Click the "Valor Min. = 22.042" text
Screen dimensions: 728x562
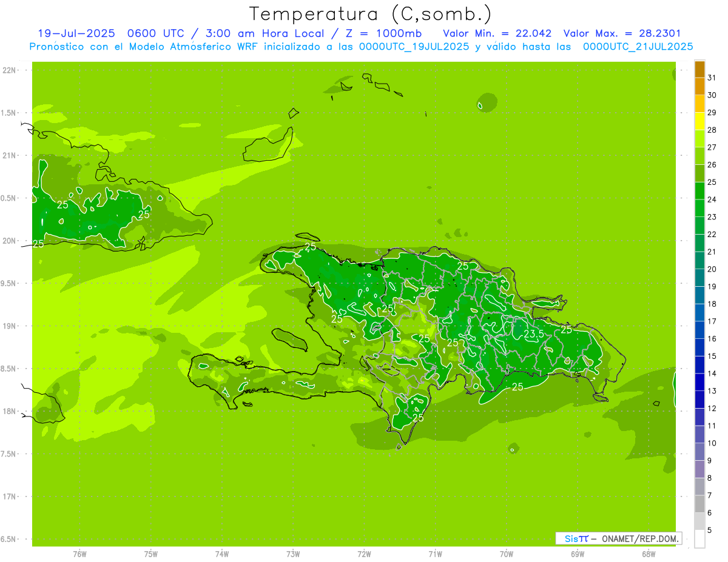coord(497,33)
